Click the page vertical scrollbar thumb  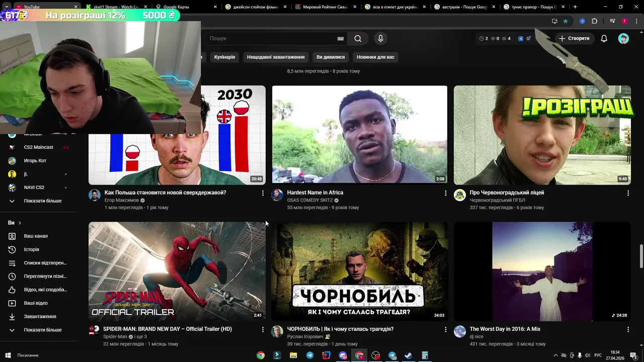[641, 256]
